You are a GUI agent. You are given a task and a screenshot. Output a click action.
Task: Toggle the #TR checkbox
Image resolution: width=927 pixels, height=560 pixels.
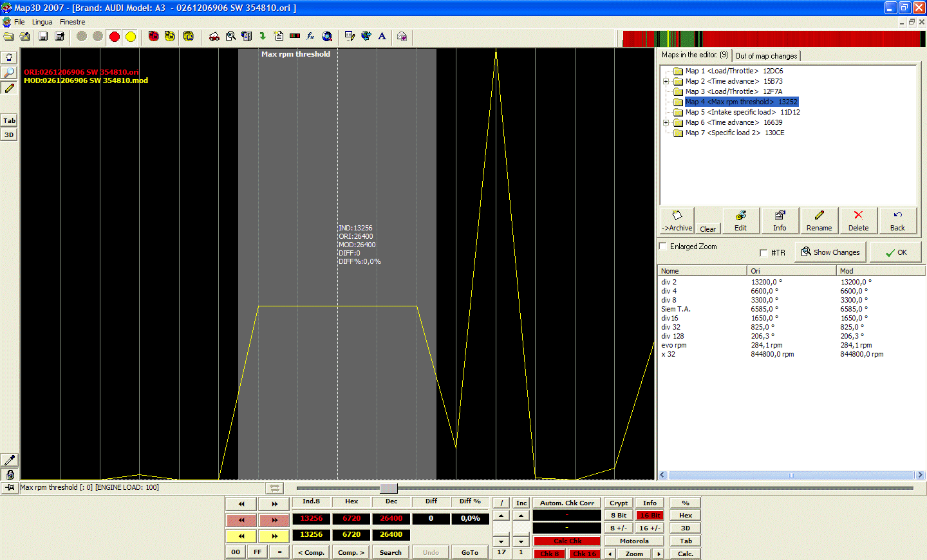click(x=765, y=252)
